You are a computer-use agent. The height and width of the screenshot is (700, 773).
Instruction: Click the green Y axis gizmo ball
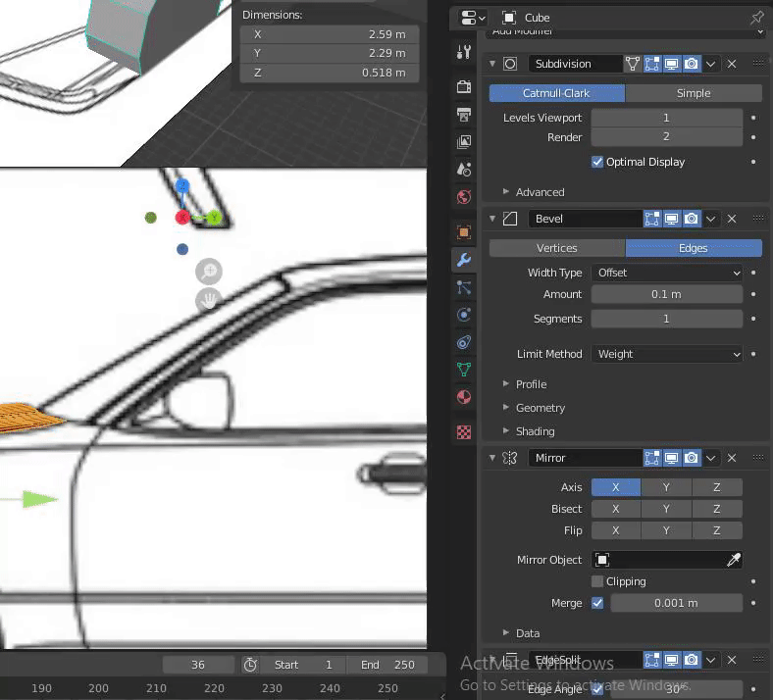pos(214,218)
